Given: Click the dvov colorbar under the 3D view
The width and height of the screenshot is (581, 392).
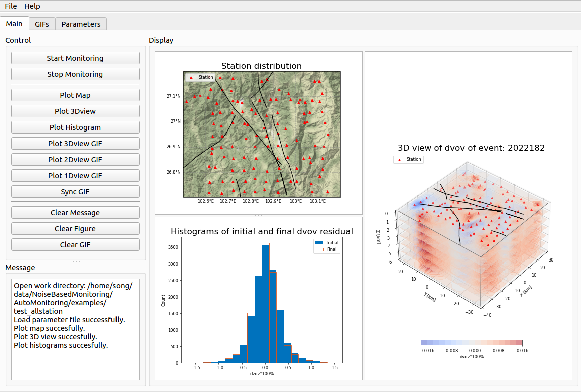Looking at the screenshot, I should 471,343.
